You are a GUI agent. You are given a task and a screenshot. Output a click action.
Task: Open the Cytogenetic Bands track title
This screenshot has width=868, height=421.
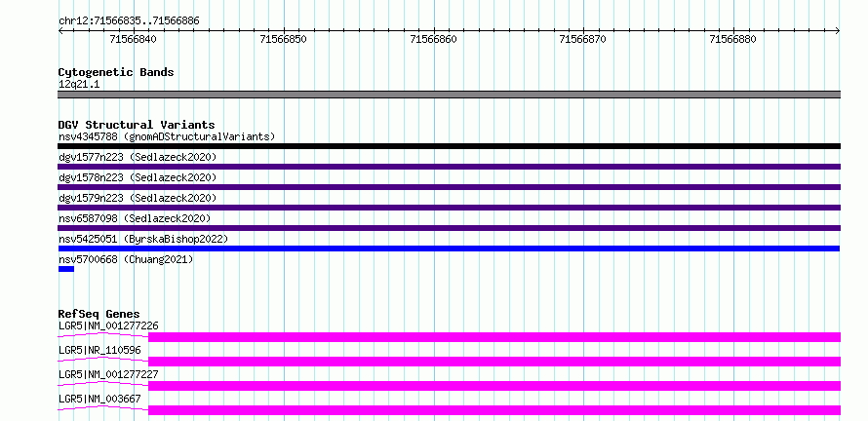coord(116,72)
